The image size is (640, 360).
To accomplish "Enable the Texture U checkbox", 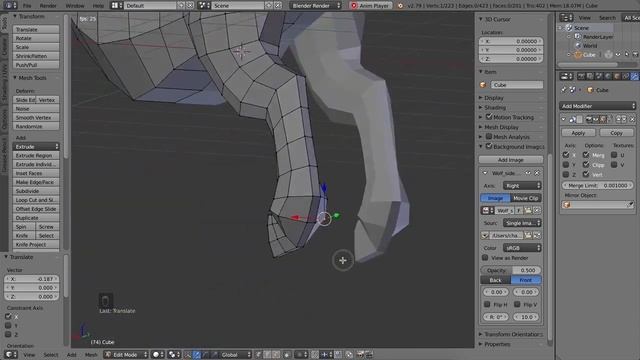I will click(614, 155).
